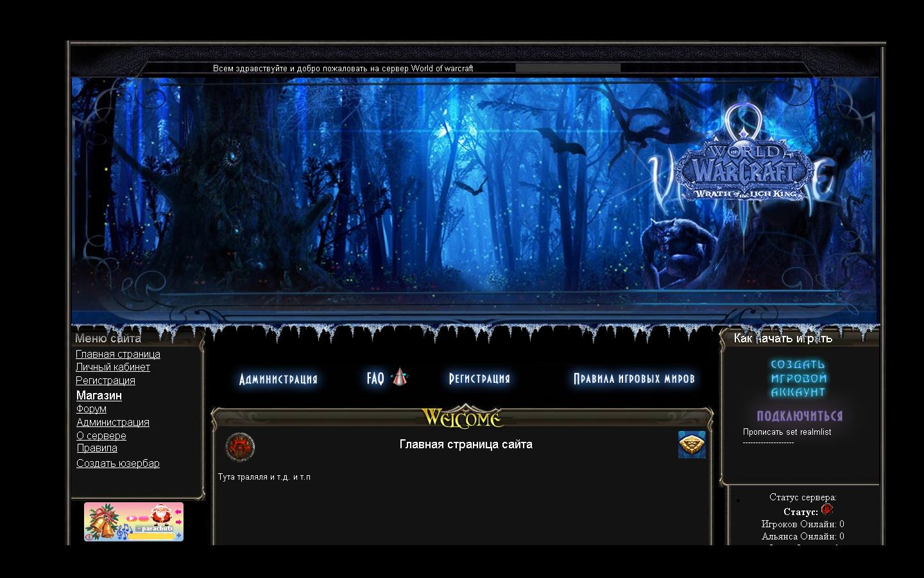Click the Тута траляля text
Screen dimensions: 924x578
coord(264,477)
